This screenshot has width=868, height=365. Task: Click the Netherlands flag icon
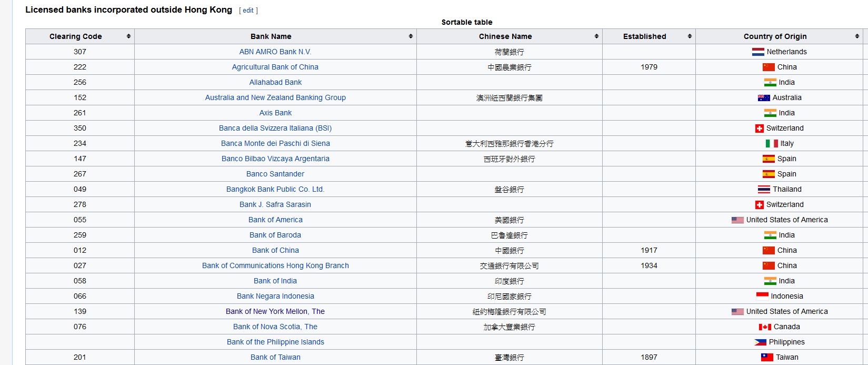pyautogui.click(x=757, y=52)
